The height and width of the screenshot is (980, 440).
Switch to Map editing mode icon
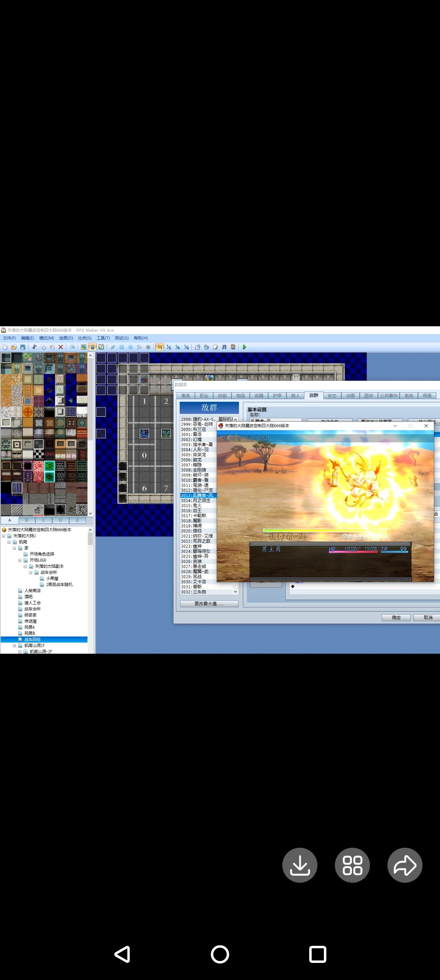(84, 347)
